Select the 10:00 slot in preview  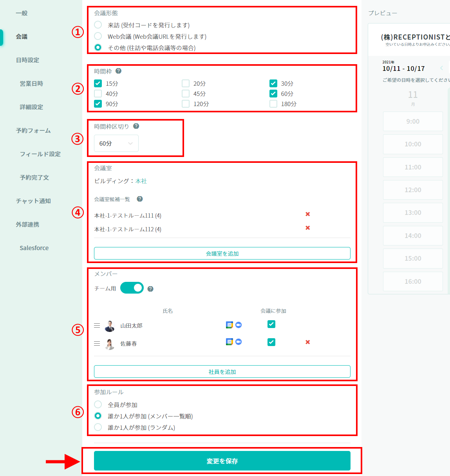point(413,144)
